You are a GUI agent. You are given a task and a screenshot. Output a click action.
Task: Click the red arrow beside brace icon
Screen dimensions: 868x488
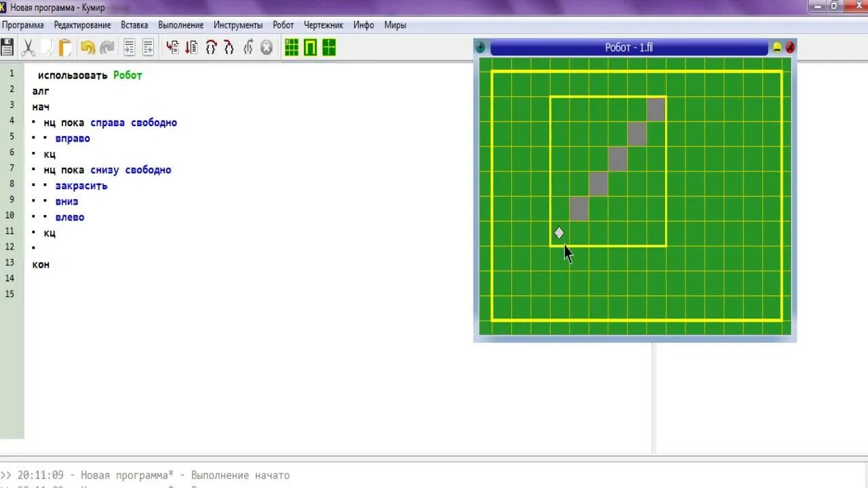(229, 47)
